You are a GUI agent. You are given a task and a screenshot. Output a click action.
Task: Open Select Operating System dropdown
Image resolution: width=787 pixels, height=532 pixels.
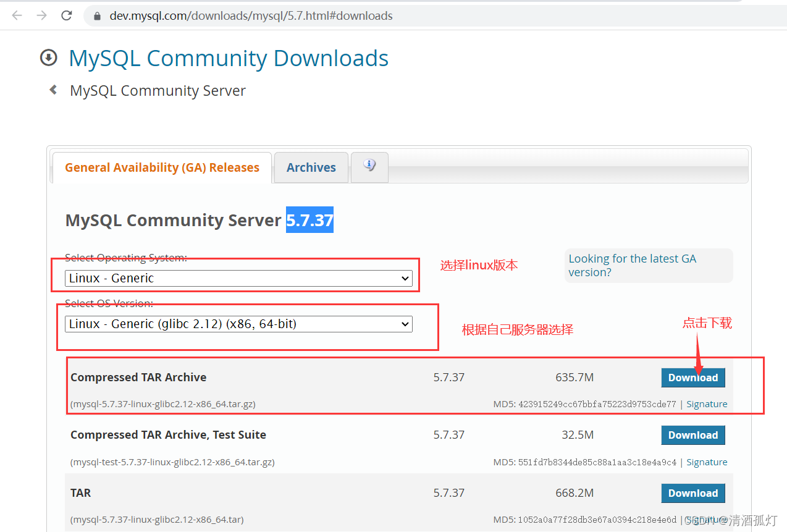click(x=238, y=278)
